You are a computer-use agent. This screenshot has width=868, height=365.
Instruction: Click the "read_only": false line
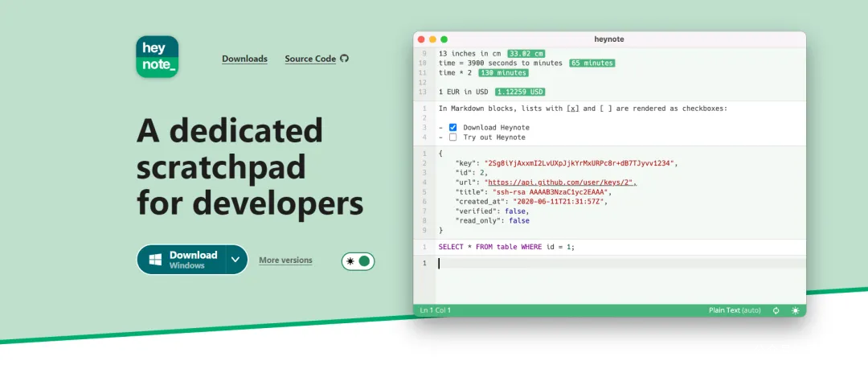point(492,220)
